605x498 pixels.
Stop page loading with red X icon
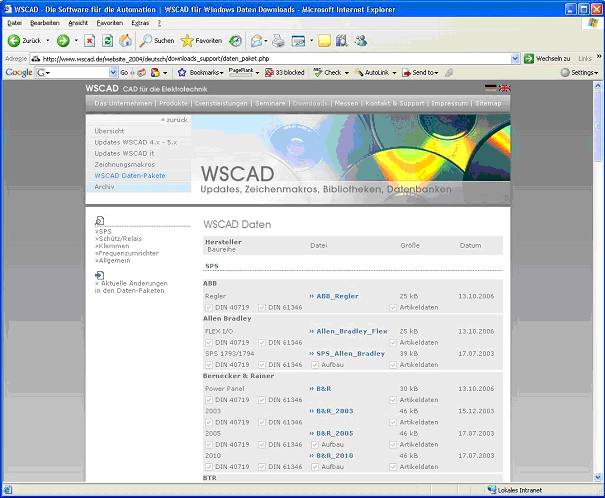point(90,41)
